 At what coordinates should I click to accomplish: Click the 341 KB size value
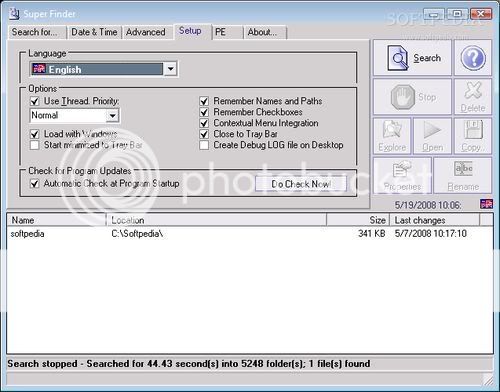(371, 234)
